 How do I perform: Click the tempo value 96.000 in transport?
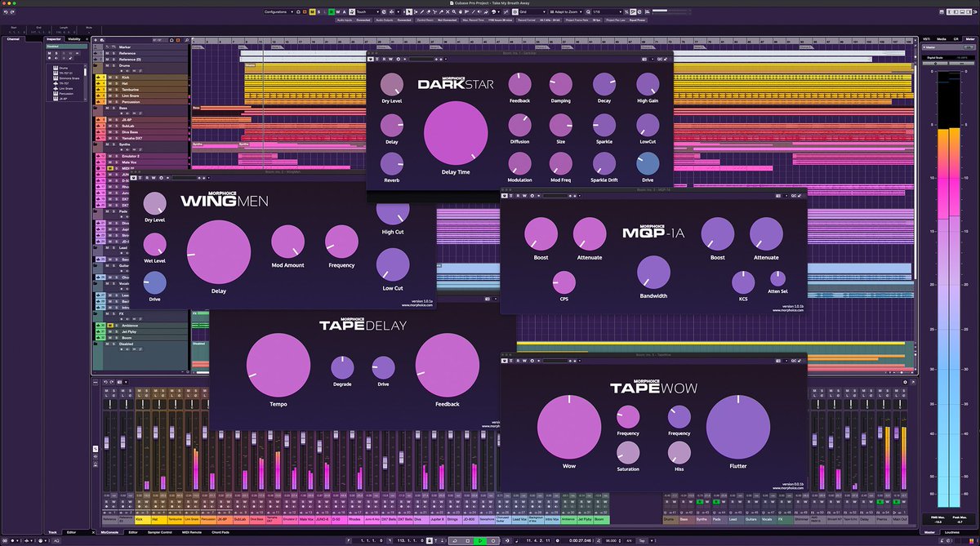[611, 540]
